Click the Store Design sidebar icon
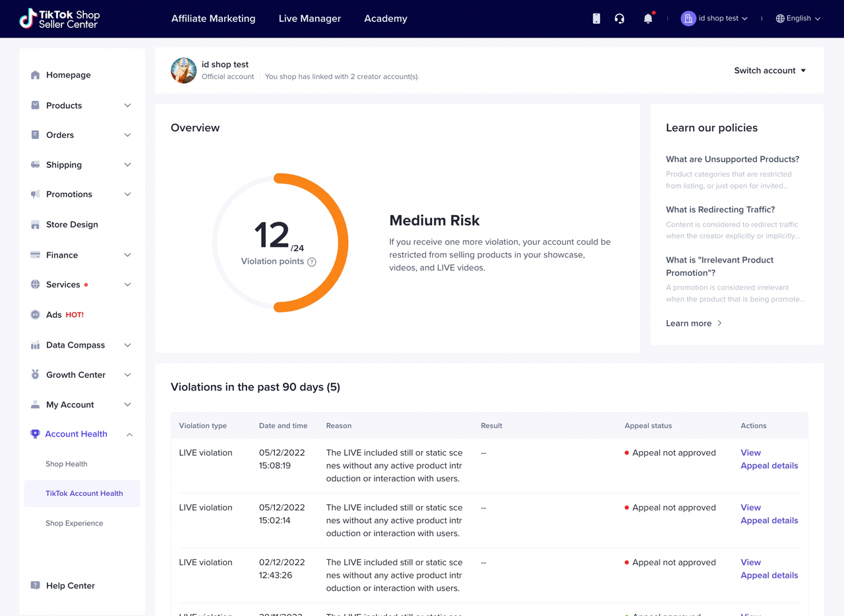 pyautogui.click(x=36, y=225)
